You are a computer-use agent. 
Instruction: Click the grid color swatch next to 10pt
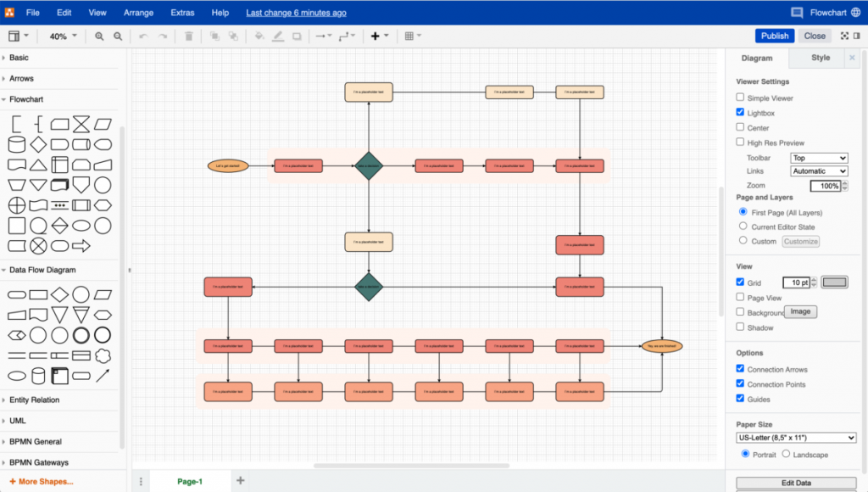(x=835, y=282)
